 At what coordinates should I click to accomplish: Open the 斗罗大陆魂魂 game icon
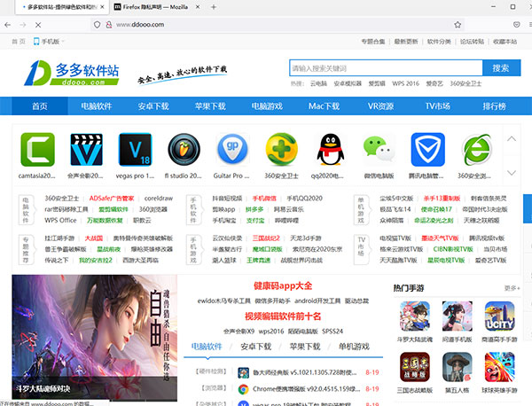tap(415, 316)
